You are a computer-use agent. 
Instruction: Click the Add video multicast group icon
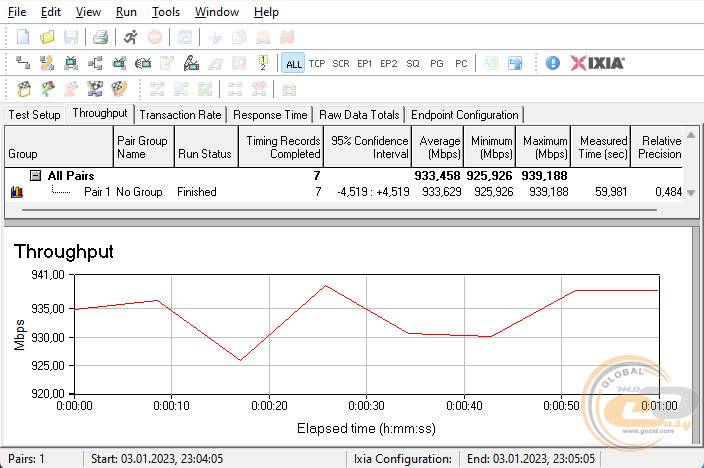(x=119, y=63)
